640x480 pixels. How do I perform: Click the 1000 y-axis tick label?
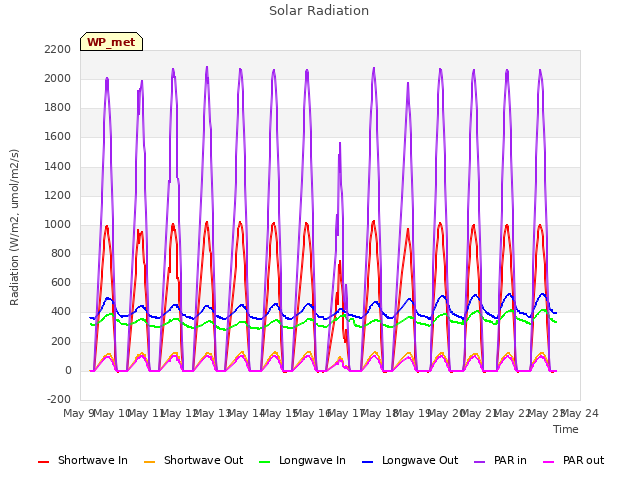click(58, 224)
